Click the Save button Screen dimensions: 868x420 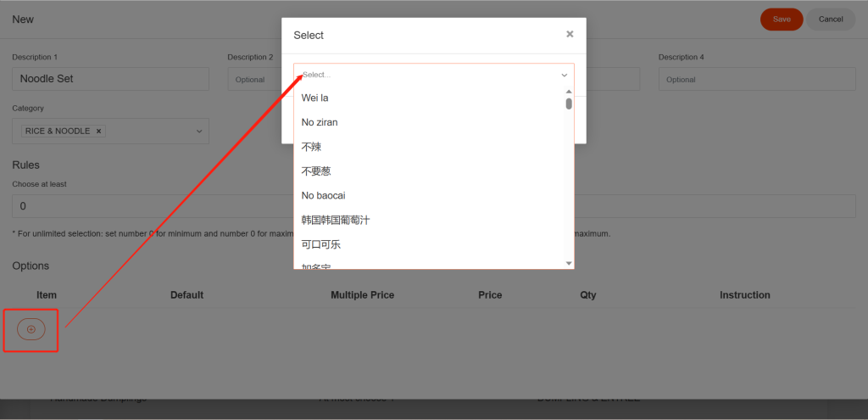(x=782, y=20)
